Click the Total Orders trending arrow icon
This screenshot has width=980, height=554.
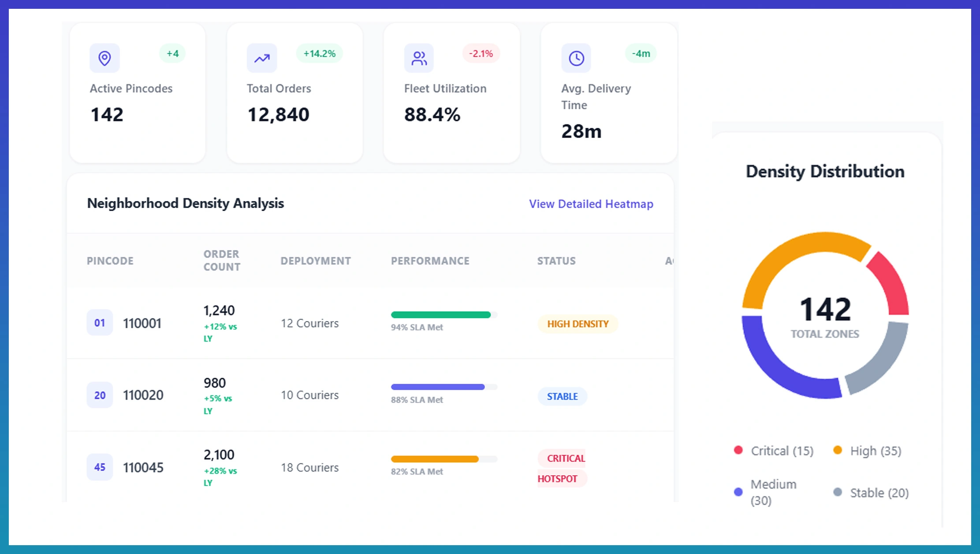262,58
